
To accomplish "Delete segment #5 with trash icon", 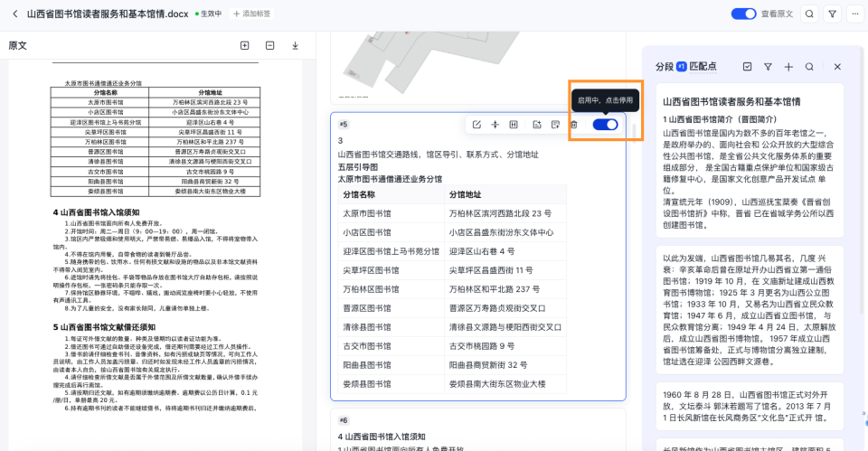I will pyautogui.click(x=573, y=124).
